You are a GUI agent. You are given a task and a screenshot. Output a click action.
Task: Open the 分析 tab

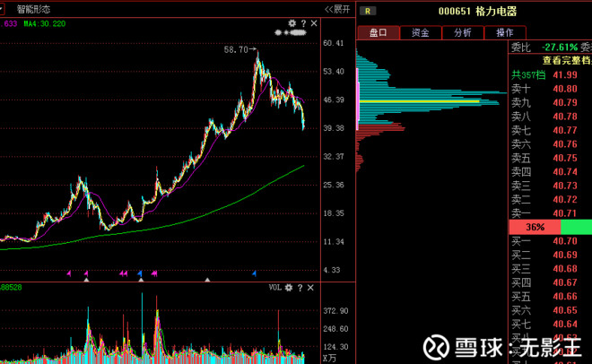463,32
